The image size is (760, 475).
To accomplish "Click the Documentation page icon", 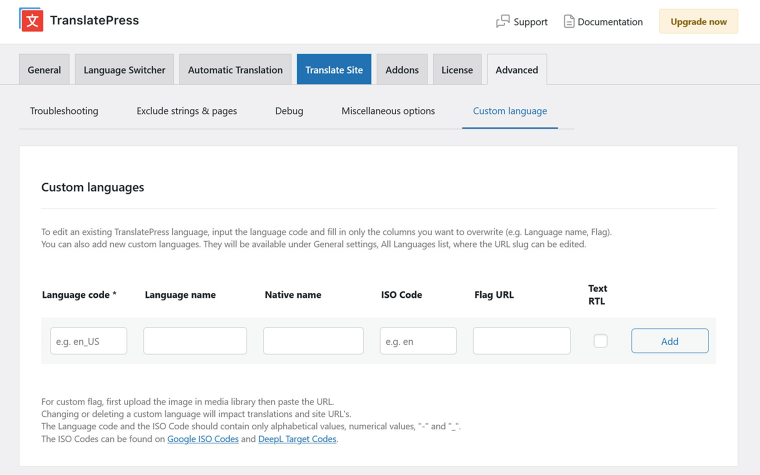I will 569,21.
